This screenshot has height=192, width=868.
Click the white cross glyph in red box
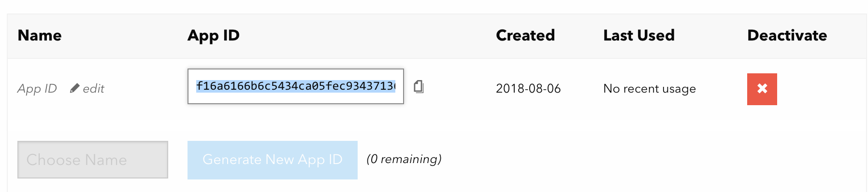(762, 89)
